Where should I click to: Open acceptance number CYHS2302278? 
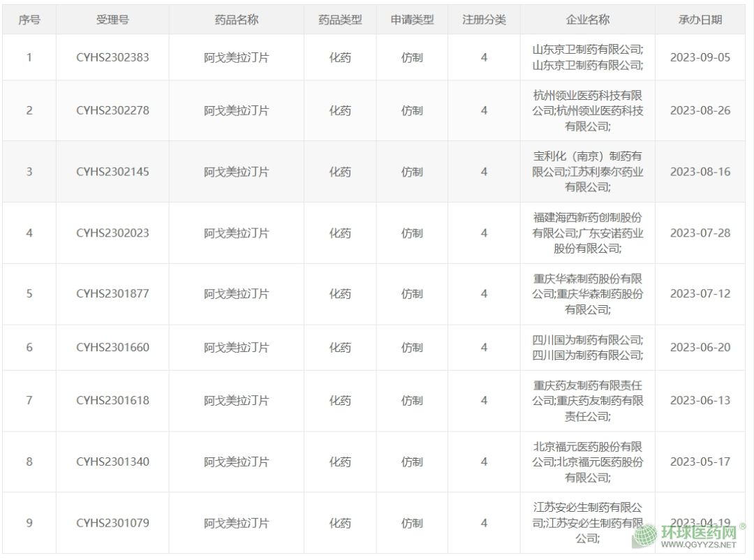point(112,110)
